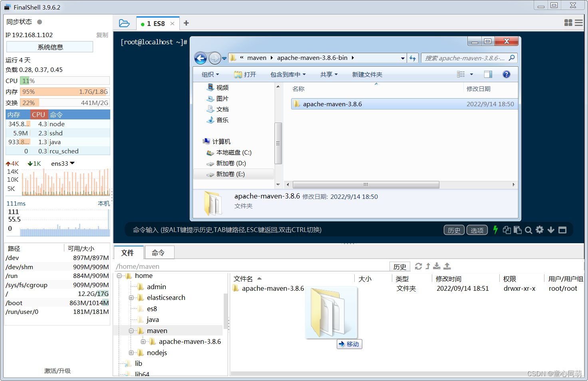588x381 pixels.
Task: Click Explorer back navigation arrow
Action: coord(201,58)
